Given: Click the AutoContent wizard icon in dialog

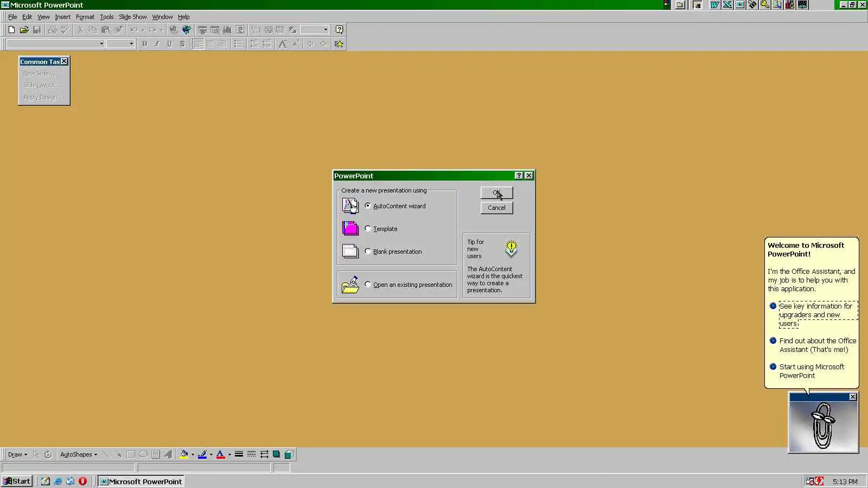Looking at the screenshot, I should click(350, 206).
